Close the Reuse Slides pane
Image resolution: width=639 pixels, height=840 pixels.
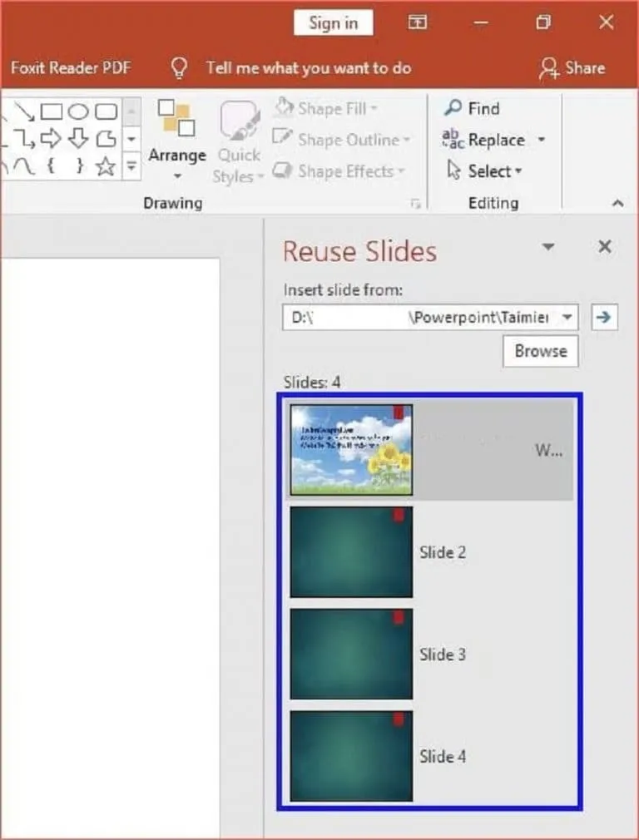point(605,246)
